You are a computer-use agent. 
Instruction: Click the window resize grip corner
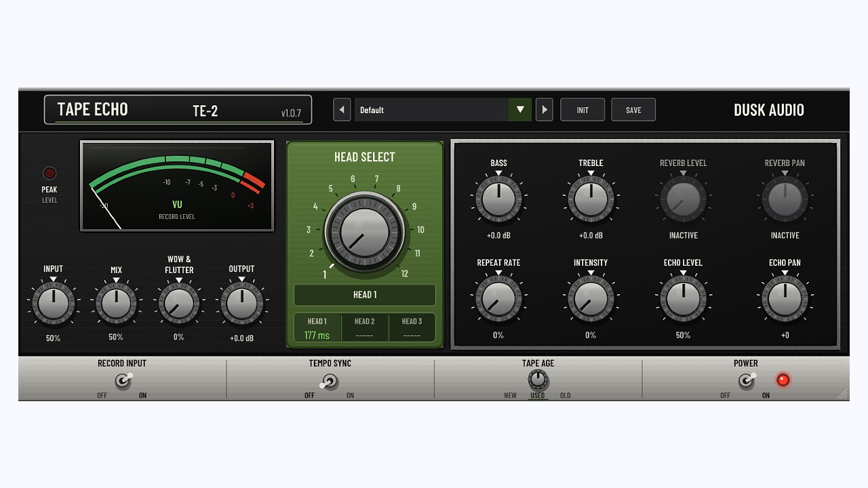click(842, 394)
